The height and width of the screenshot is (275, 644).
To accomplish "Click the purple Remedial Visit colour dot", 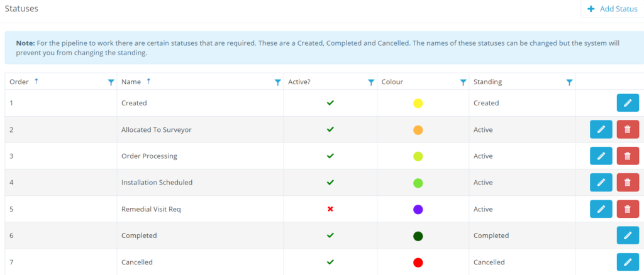I will pyautogui.click(x=418, y=209).
